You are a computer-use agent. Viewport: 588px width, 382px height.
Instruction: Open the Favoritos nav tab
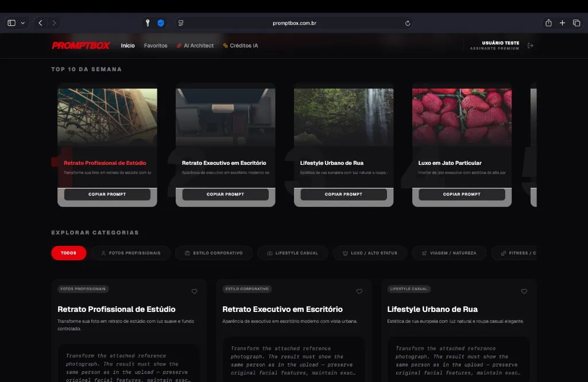[x=156, y=45]
